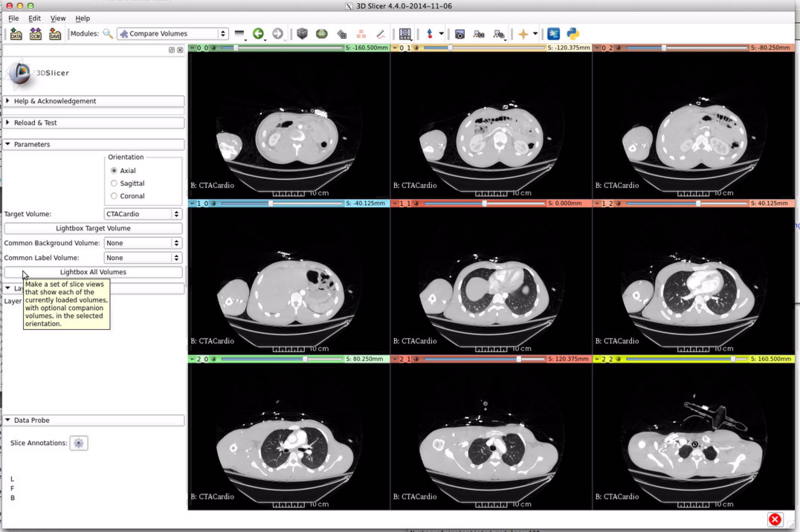Go back to previous module (green arrow)
This screenshot has height=532, width=800.
[x=258, y=34]
